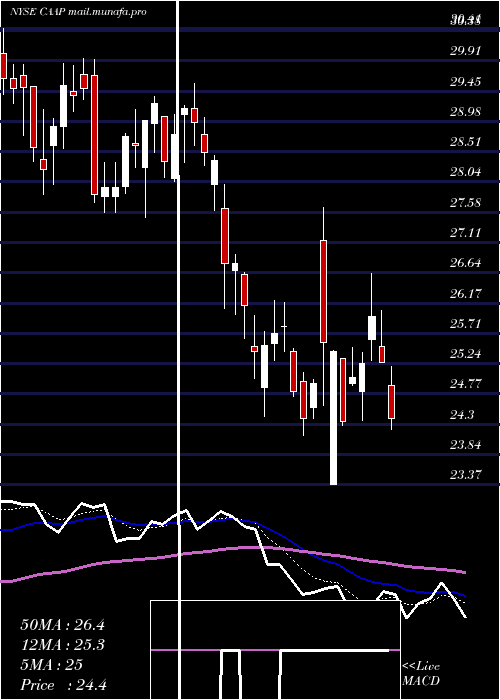Click the 24.3 axis label
The height and width of the screenshot is (700, 500).
462,415
